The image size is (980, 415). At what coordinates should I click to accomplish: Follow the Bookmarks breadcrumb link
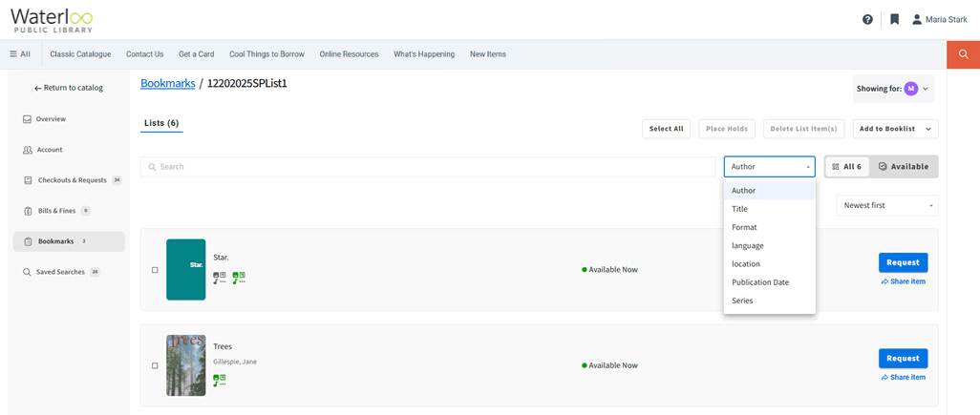pyautogui.click(x=168, y=83)
